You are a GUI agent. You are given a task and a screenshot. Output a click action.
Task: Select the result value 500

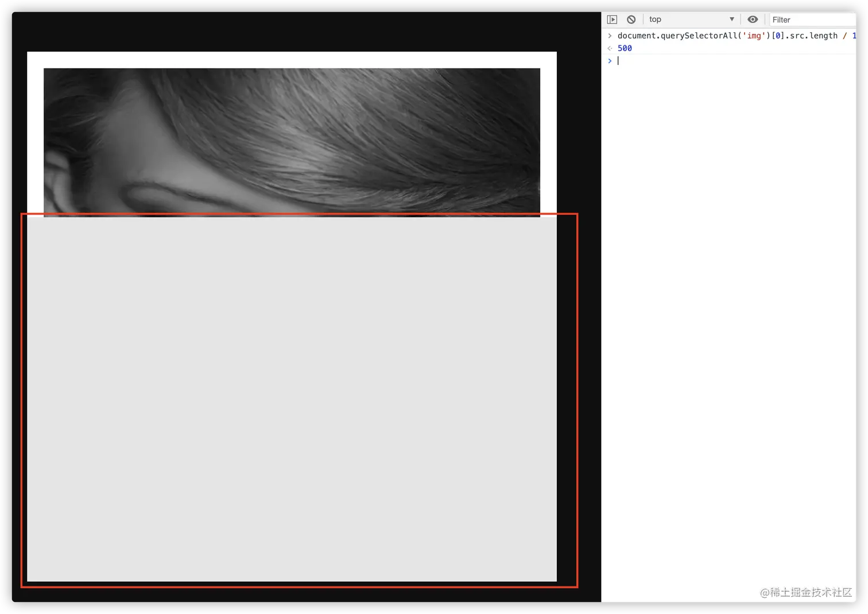625,48
